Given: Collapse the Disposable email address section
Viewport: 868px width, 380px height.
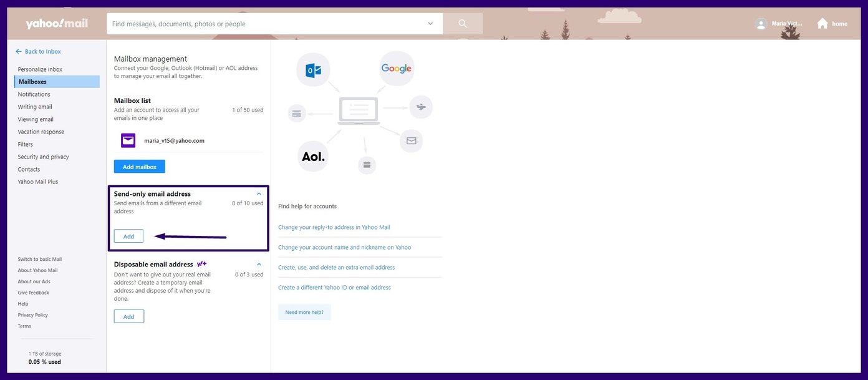Looking at the screenshot, I should (259, 265).
